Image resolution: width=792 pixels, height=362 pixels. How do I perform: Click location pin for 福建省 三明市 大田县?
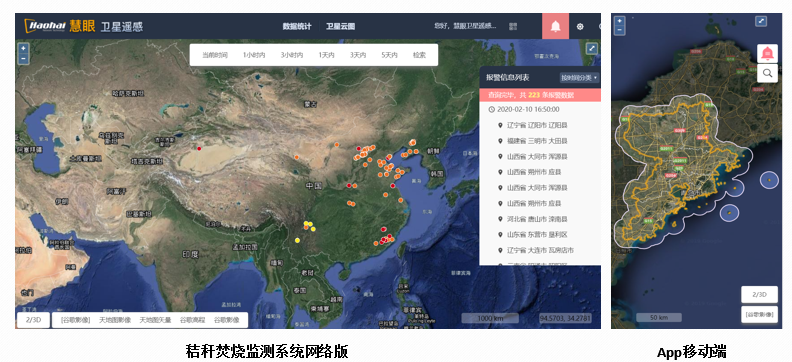[x=500, y=140]
